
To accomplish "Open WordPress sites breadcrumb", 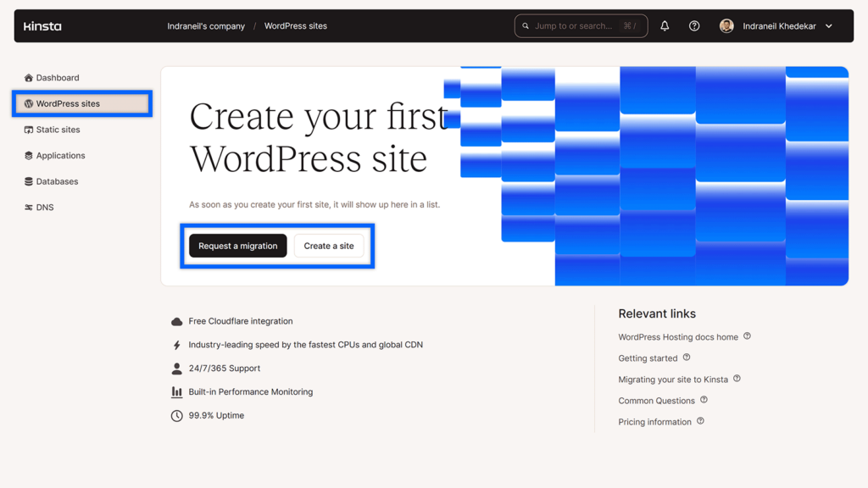I will coord(296,26).
